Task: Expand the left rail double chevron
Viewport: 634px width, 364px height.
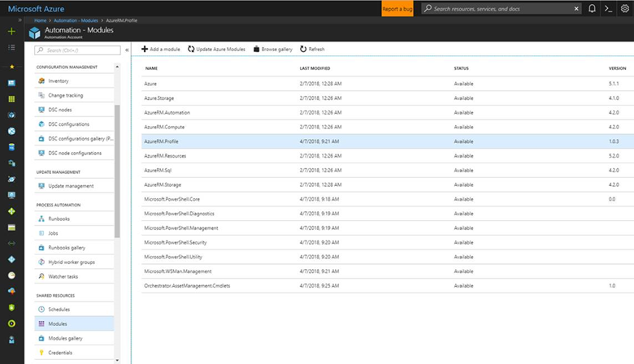Action: 20,19
